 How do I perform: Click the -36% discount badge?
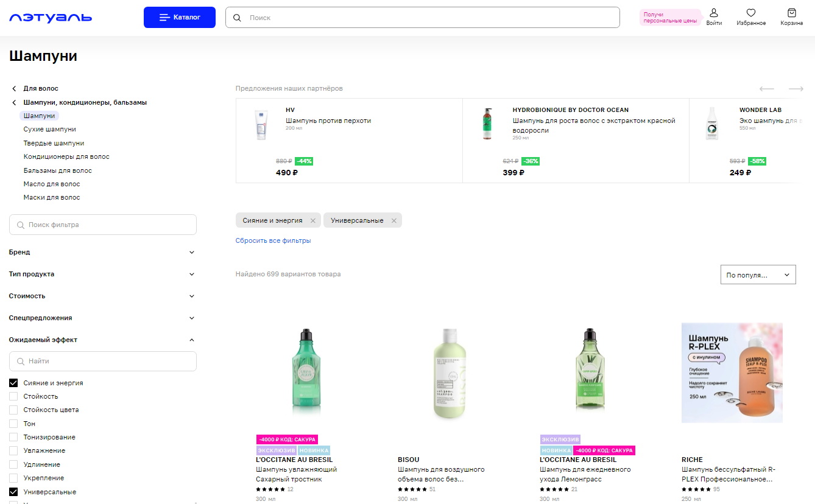click(531, 161)
